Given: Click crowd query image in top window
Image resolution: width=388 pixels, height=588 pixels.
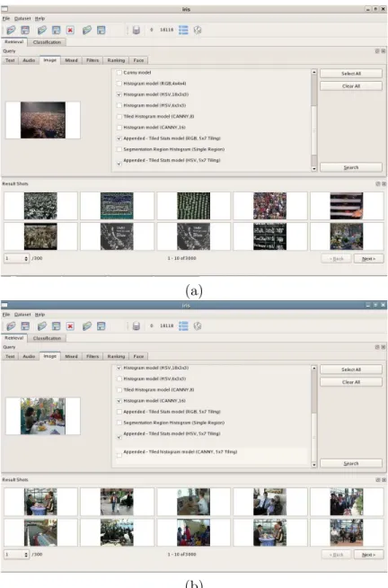Looking at the screenshot, I should (43, 120).
